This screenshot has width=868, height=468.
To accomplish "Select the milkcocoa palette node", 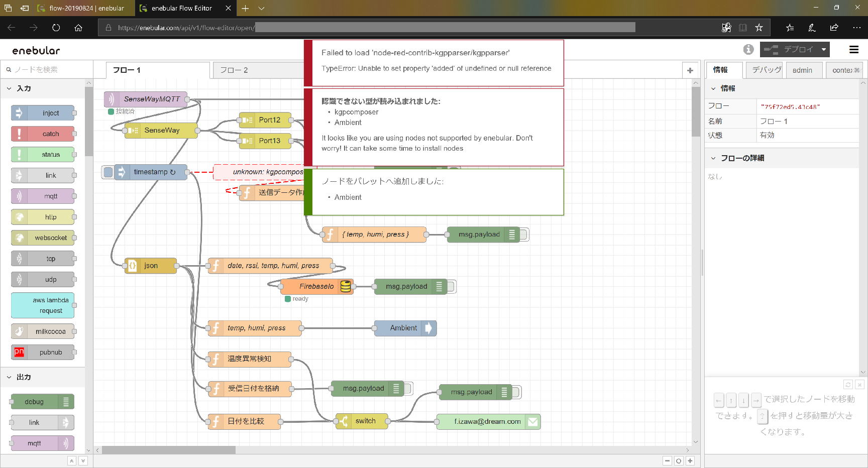I will click(x=43, y=331).
